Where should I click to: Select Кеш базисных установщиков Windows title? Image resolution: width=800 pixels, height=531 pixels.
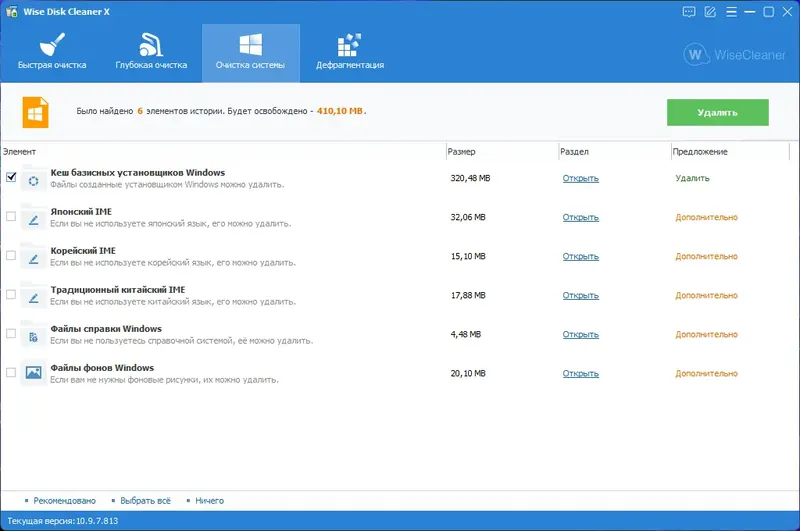(138, 172)
